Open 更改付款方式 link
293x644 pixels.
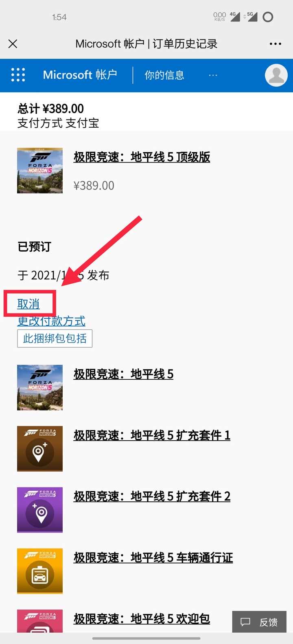51,321
